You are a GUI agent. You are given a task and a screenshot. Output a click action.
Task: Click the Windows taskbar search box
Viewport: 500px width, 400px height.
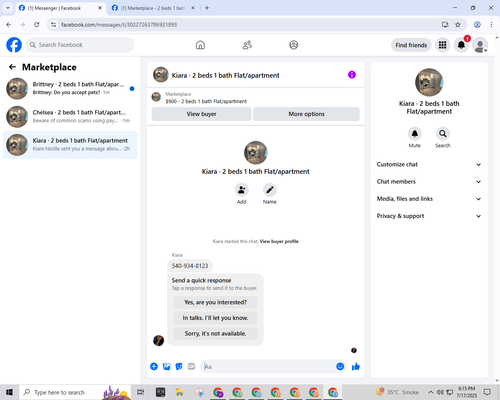coord(75,392)
